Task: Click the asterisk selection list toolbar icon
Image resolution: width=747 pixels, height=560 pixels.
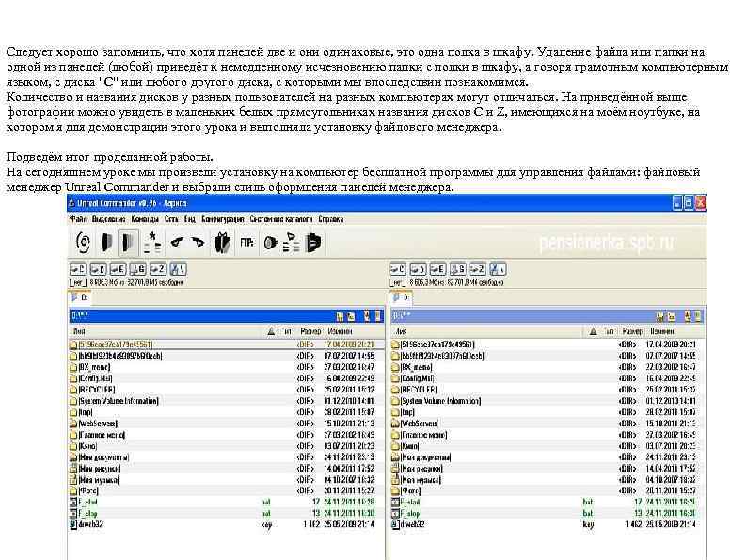Action: point(152,242)
